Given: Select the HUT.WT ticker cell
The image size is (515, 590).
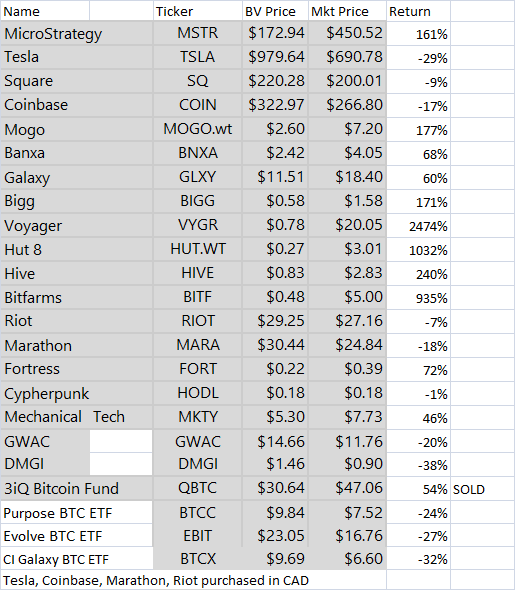Looking at the screenshot, I should tap(197, 249).
